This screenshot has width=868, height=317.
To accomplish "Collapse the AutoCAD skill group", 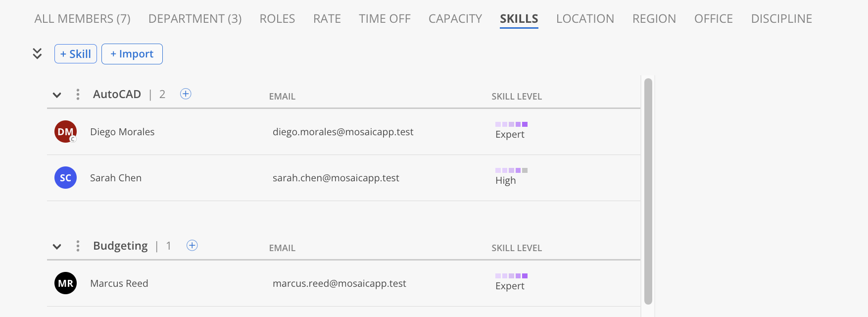I will coord(57,95).
